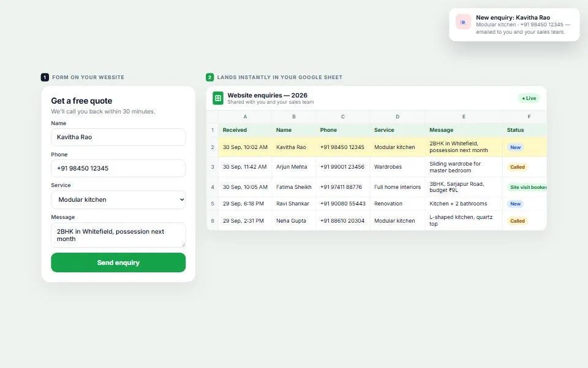Click the Phone field with +91 98450 12345
Screen dimensions: 588x368
118,168
